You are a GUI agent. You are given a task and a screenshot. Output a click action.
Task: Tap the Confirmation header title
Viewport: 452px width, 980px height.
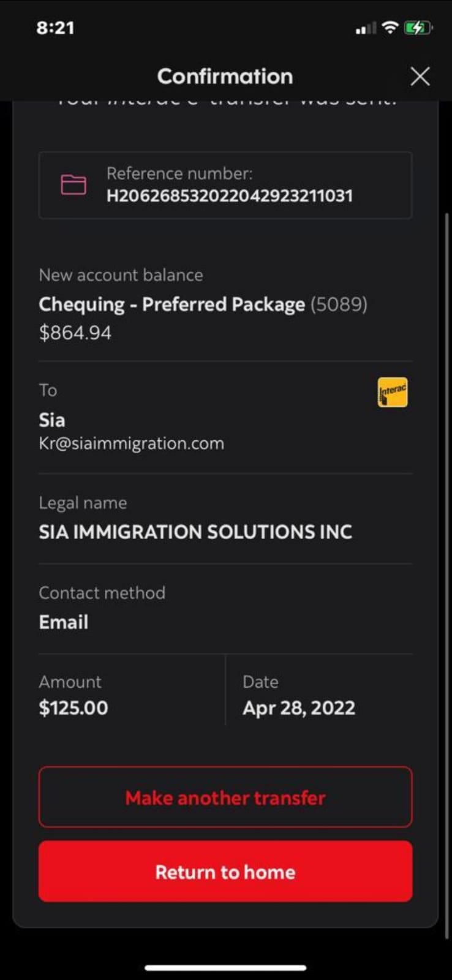point(225,77)
